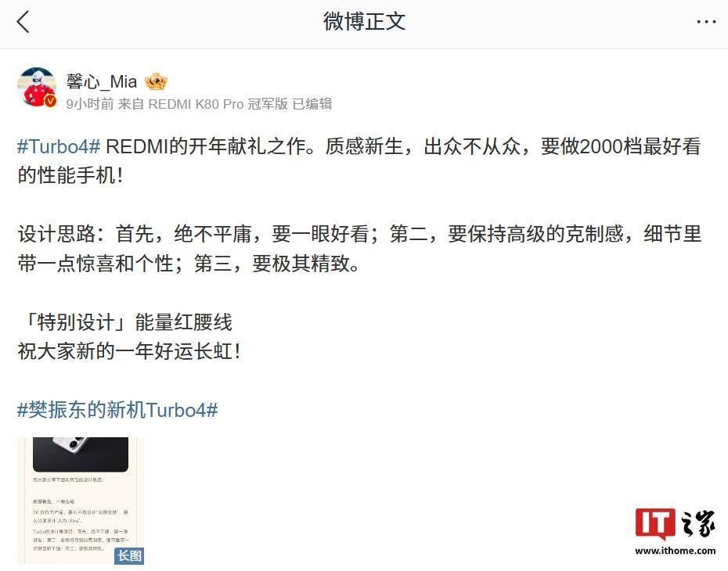The image size is (728, 571).
Task: Click the opening REDMI开年献礼之作 sentence
Action: tap(359, 161)
